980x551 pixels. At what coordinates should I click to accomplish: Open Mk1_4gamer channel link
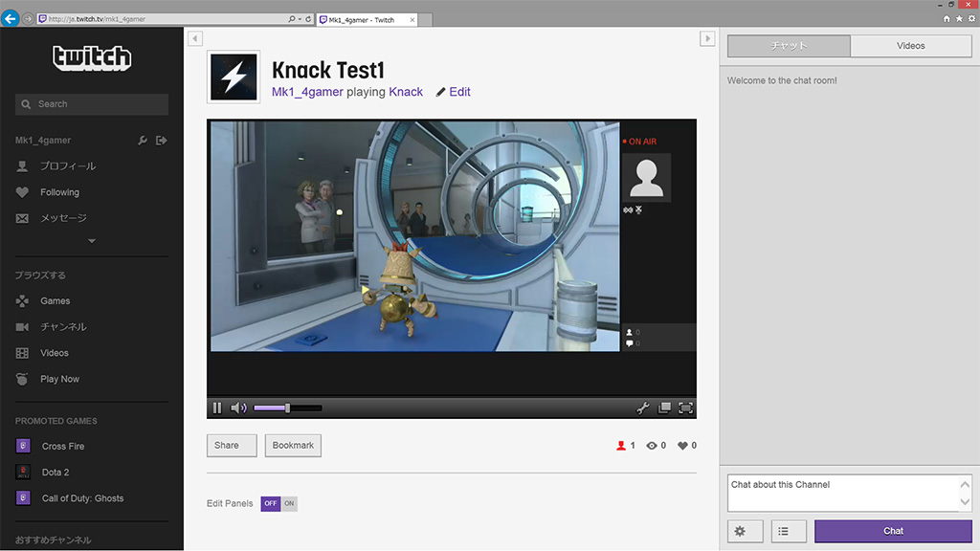(307, 92)
